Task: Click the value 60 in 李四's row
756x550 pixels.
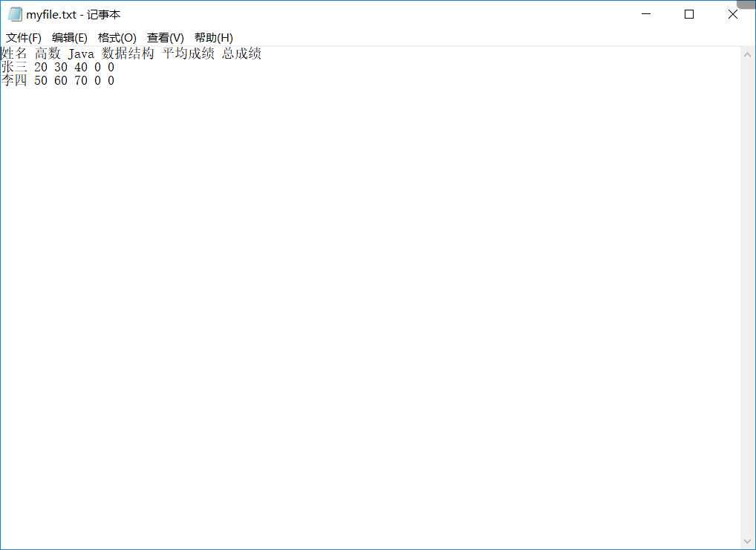Action: (61, 80)
